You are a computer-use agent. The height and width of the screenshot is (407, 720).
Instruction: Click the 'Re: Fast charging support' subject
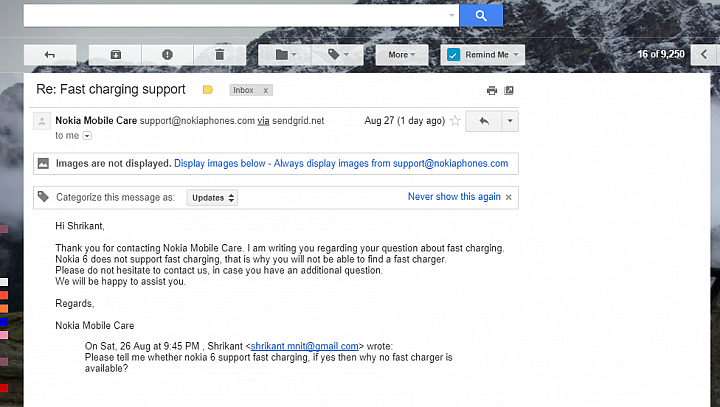pos(111,90)
